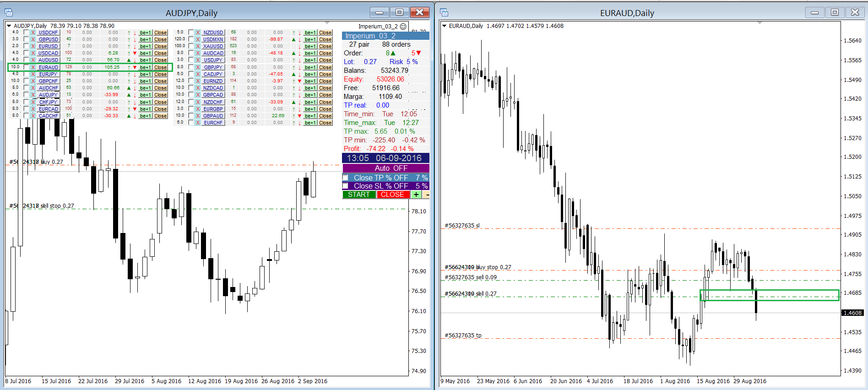Click the green up triangle for CADCHF

pyautogui.click(x=129, y=116)
